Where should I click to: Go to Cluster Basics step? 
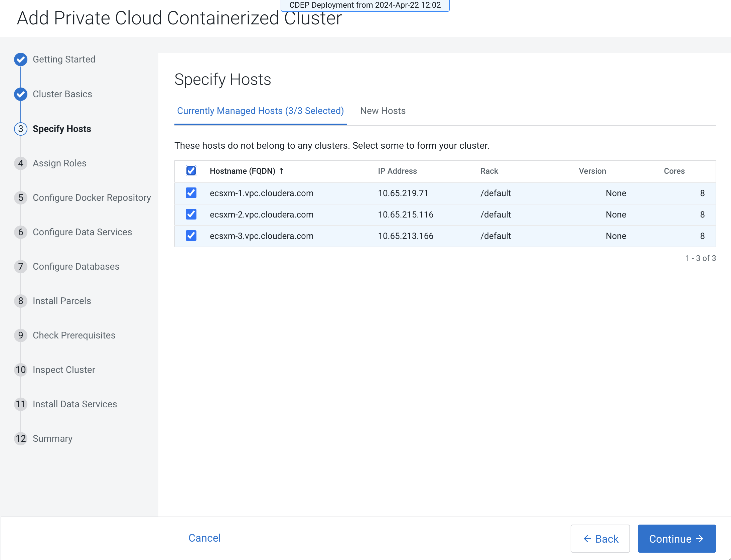click(x=62, y=94)
